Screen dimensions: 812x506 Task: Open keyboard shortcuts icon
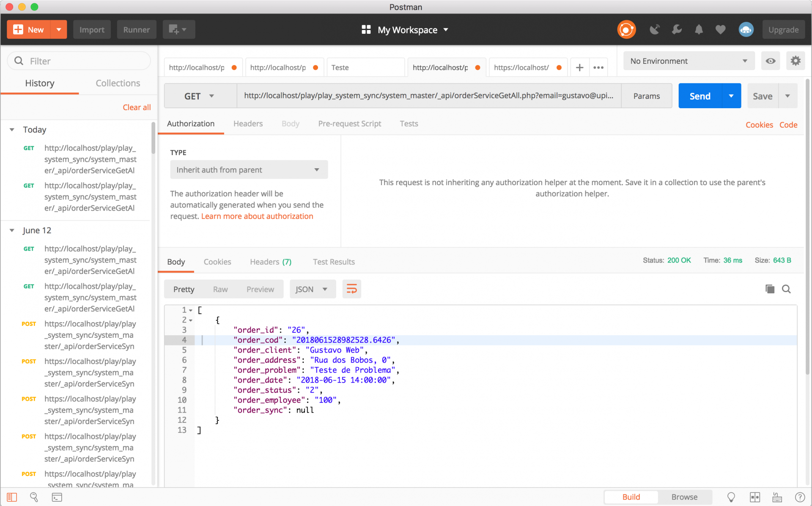[777, 497]
